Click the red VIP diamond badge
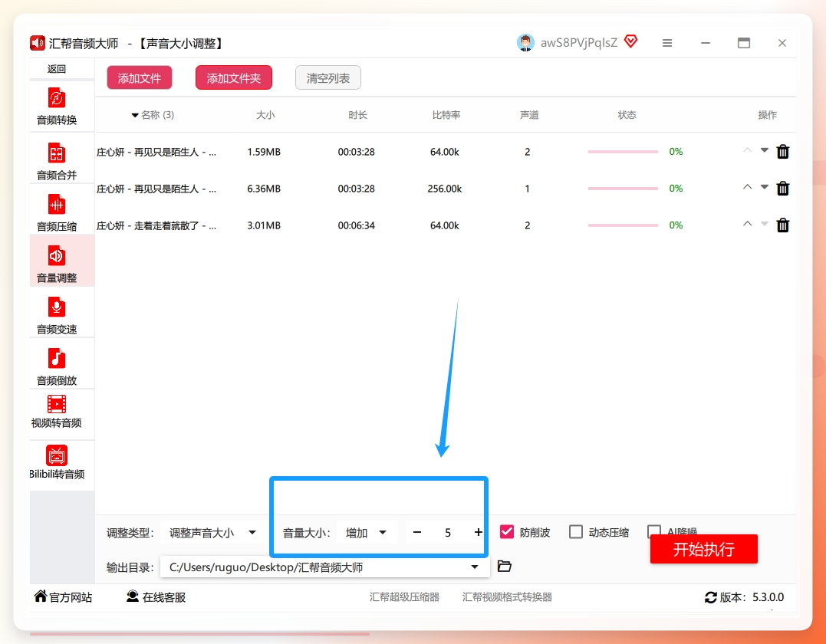826x644 pixels. (630, 41)
